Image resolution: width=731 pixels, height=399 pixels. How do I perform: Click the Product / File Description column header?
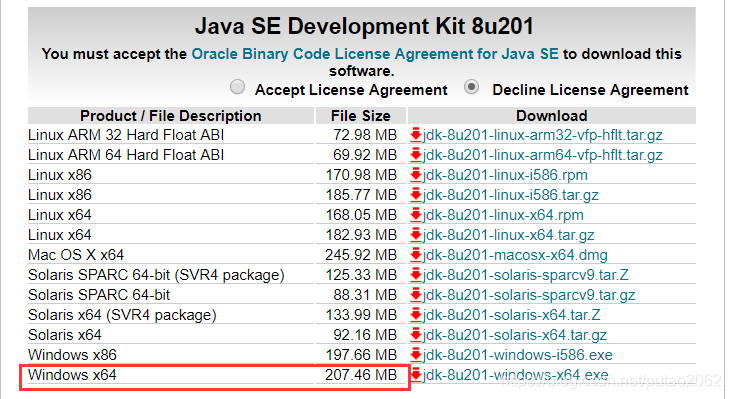(x=171, y=116)
